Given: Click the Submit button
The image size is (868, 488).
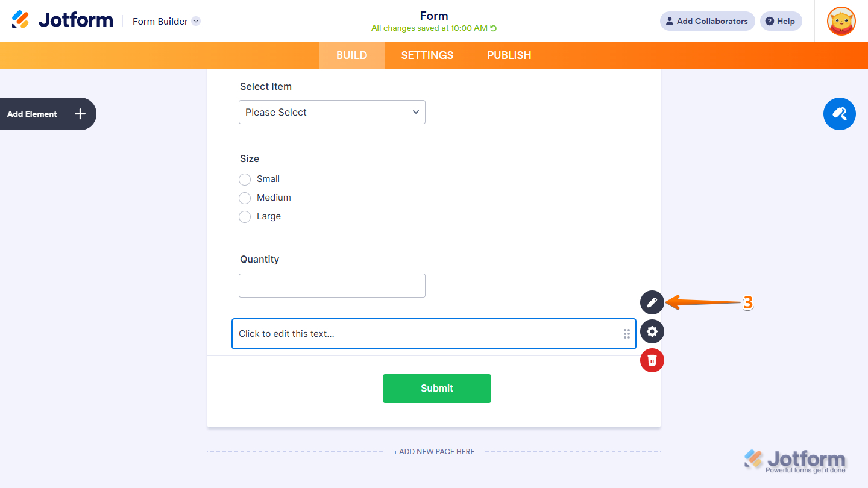Looking at the screenshot, I should pyautogui.click(x=436, y=388).
